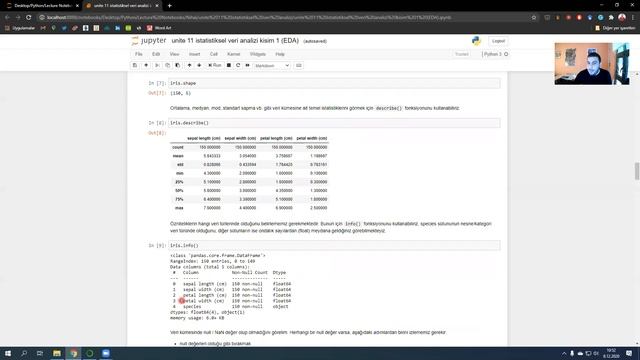Viewport: 640px width, 360px height.
Task: Copy selected cells icon in toolbar
Action: (x=167, y=65)
